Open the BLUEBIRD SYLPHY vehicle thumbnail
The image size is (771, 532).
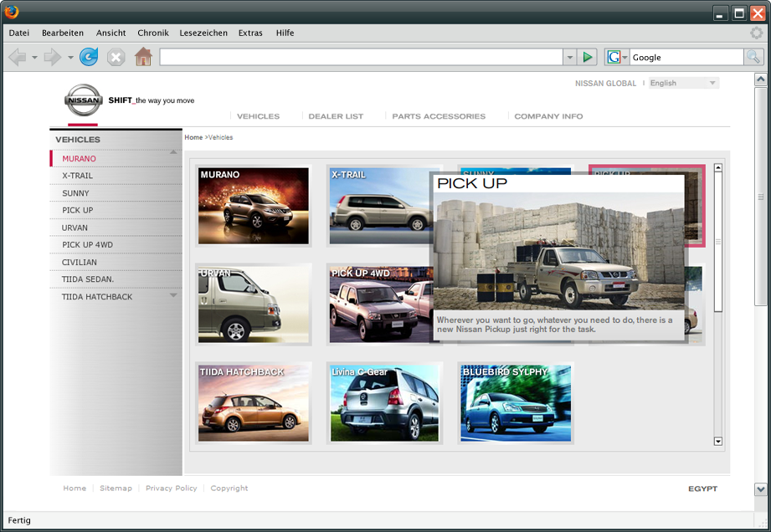click(x=516, y=403)
